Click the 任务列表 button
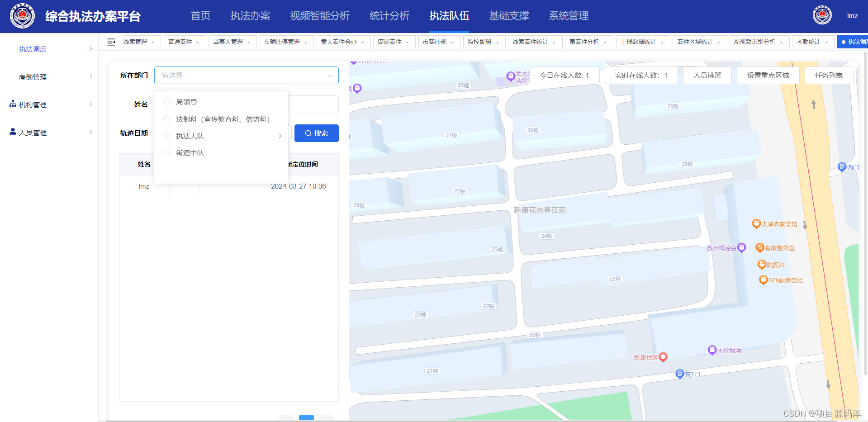This screenshot has width=868, height=422. 829,75
